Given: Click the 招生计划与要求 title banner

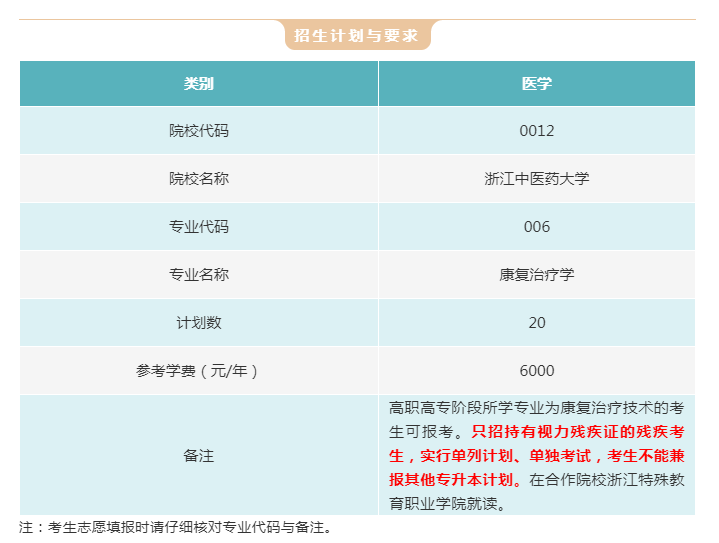Looking at the screenshot, I should click(358, 35).
